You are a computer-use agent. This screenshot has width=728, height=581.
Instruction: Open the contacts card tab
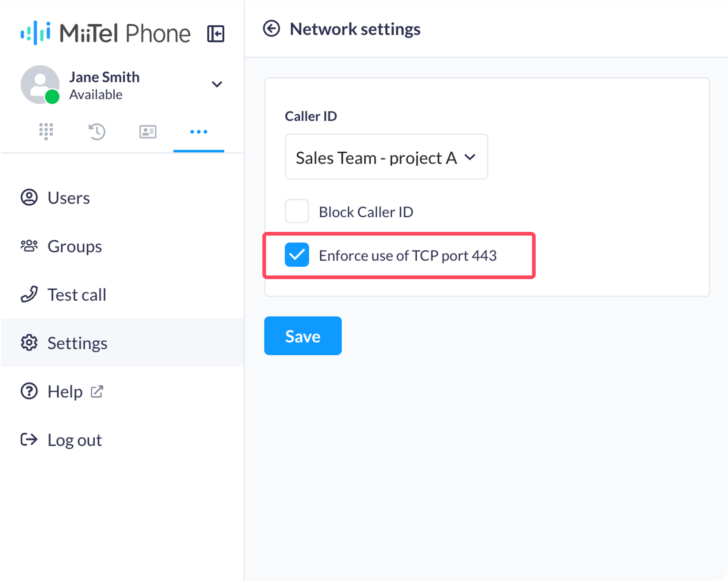pyautogui.click(x=148, y=132)
